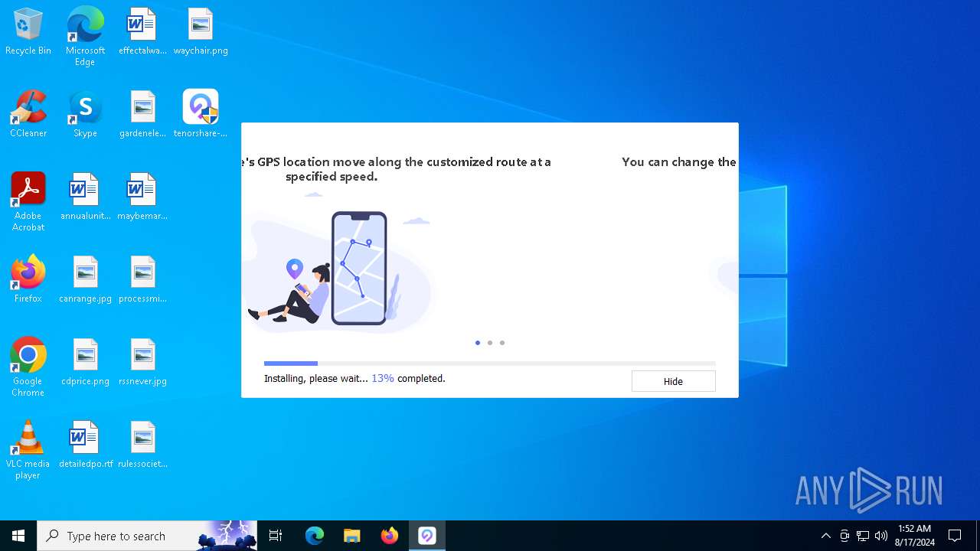This screenshot has width=980, height=551.
Task: Select detailedpo.rtf document icon
Action: [x=85, y=445]
